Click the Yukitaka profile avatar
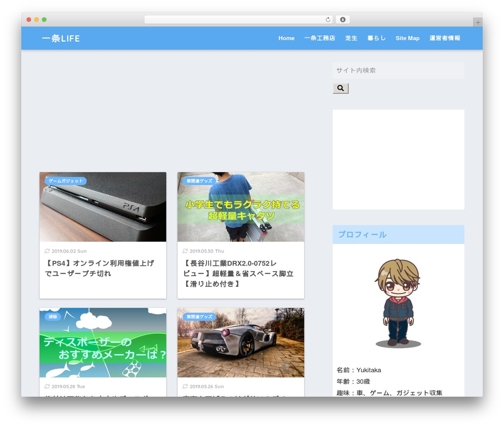This screenshot has width=504, height=427. [398, 303]
